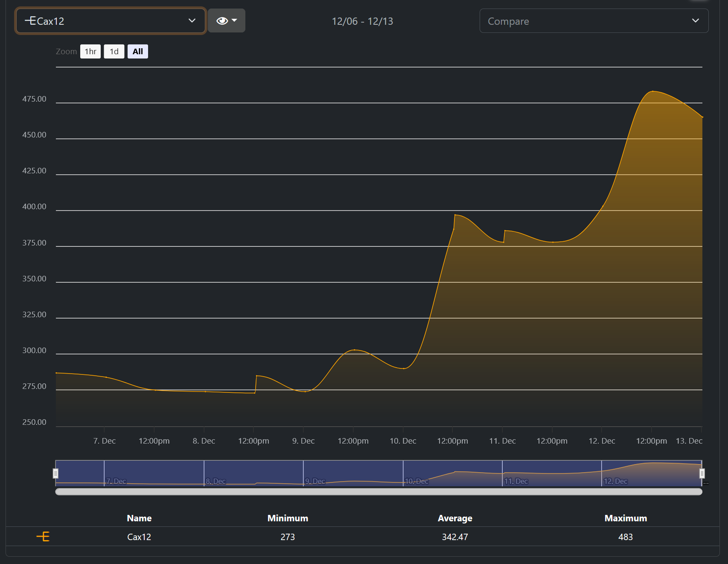
Task: Click the Average column header
Action: (x=455, y=518)
